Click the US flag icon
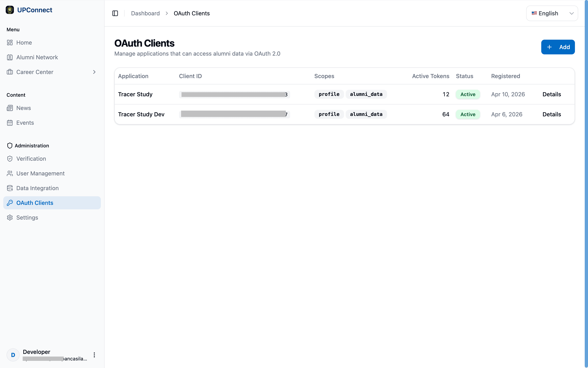 tap(534, 13)
